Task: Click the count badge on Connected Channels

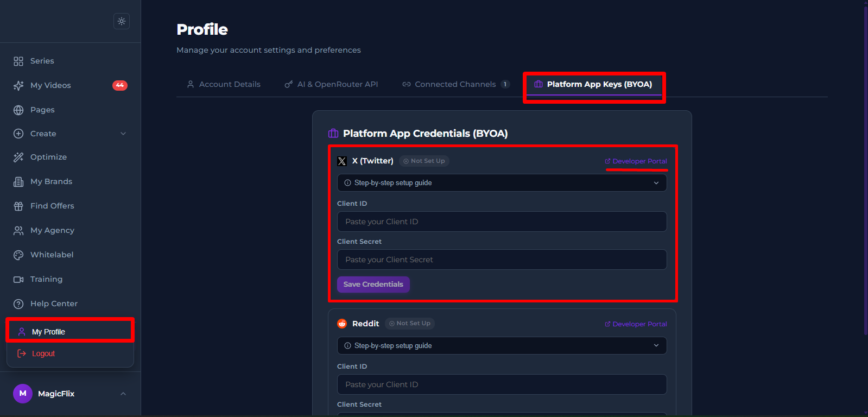Action: [x=505, y=84]
